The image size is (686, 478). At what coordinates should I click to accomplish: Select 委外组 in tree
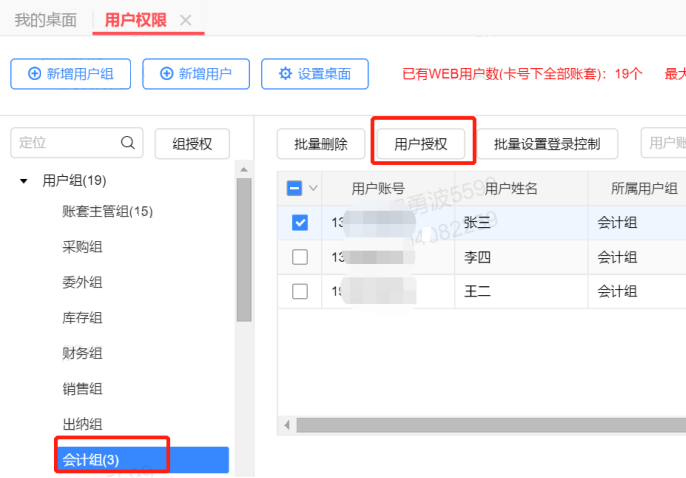pyautogui.click(x=82, y=283)
